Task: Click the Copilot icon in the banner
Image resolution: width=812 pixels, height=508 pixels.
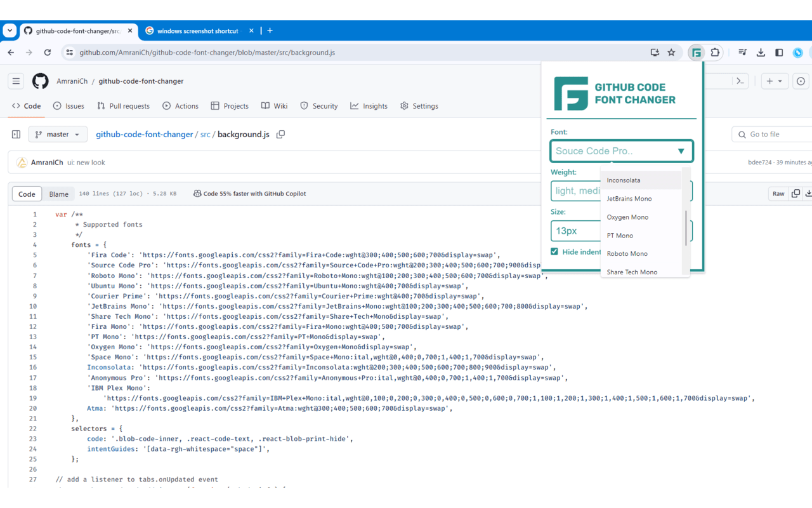Action: click(197, 194)
